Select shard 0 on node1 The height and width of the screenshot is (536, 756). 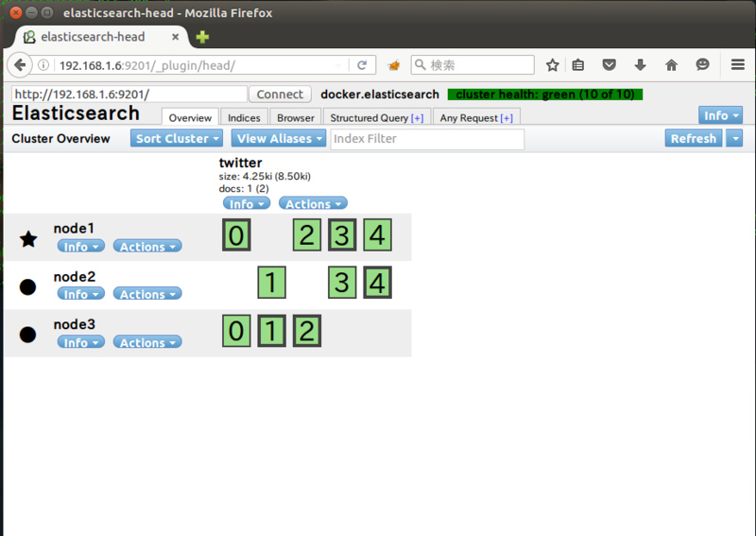point(236,235)
